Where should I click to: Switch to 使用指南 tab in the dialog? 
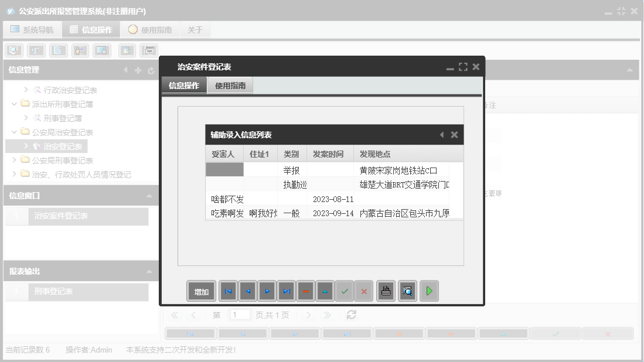click(230, 86)
